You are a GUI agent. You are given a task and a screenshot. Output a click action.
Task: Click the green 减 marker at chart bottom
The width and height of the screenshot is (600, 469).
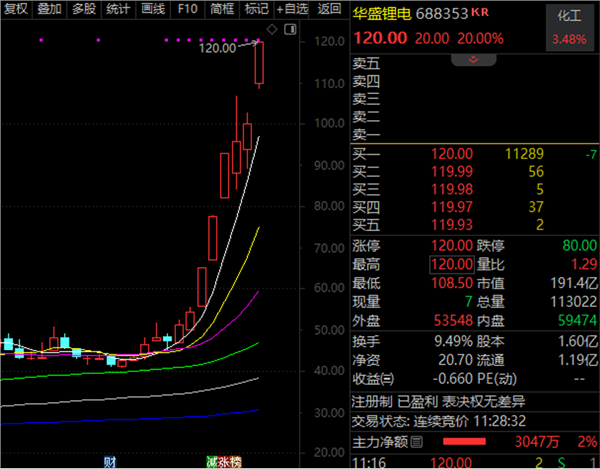point(213,462)
